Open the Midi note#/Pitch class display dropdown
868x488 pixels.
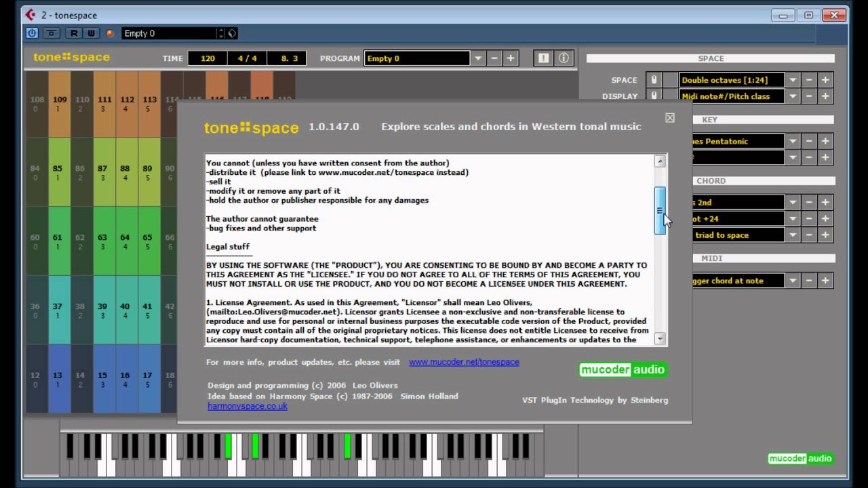pyautogui.click(x=793, y=96)
